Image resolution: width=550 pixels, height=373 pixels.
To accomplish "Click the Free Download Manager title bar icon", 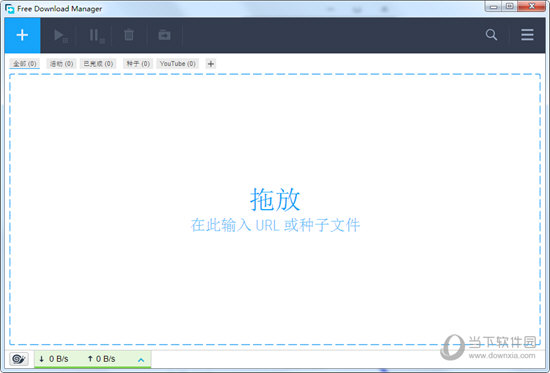I will (10, 8).
